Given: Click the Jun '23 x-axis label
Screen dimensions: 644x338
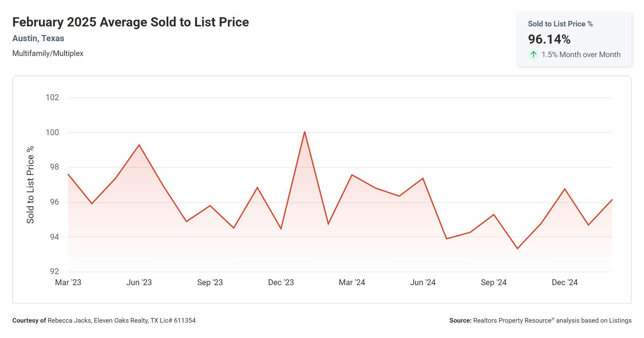Looking at the screenshot, I should (x=139, y=282).
